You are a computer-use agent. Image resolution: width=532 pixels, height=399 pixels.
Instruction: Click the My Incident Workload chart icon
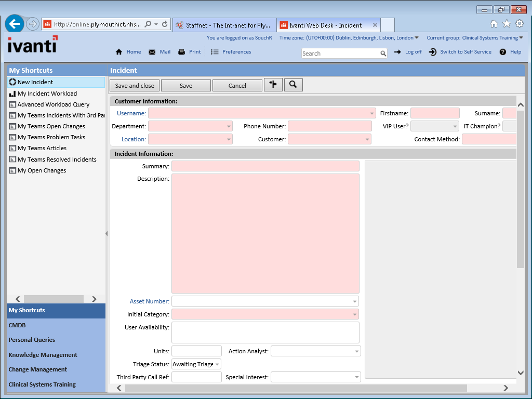point(12,94)
